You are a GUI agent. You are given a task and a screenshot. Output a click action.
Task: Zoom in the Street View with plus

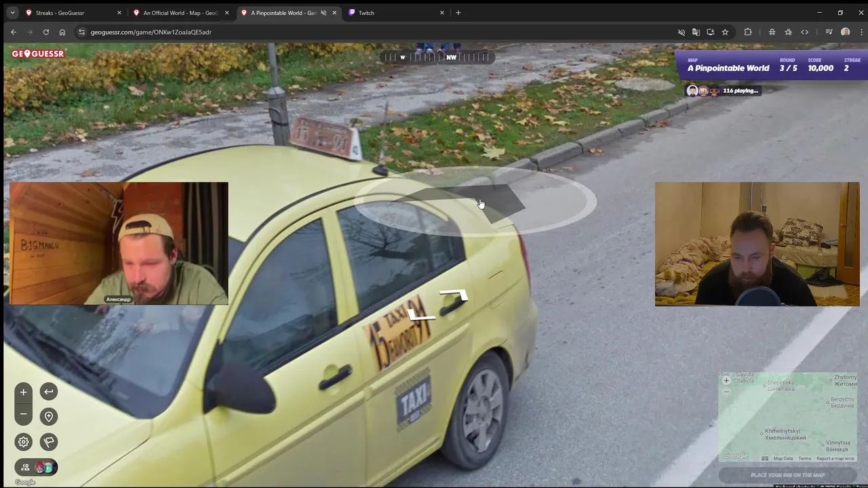23,392
